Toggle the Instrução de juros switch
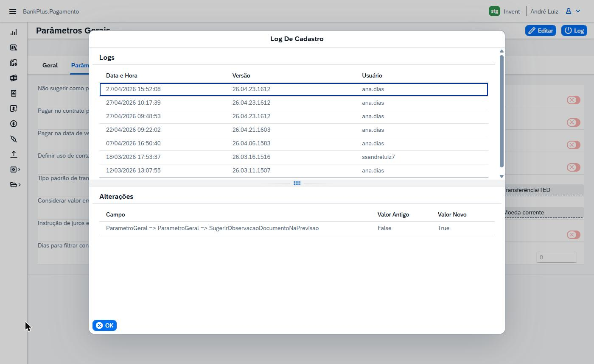 pos(573,235)
